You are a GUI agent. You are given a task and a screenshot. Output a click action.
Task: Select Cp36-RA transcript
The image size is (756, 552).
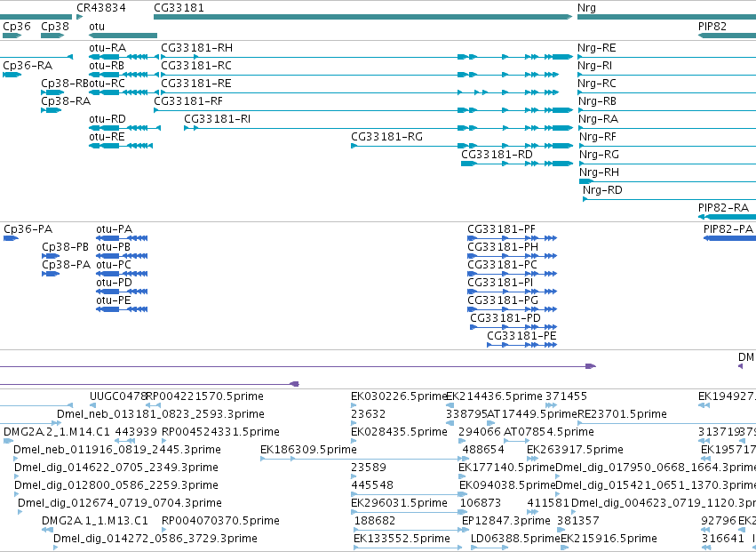pyautogui.click(x=12, y=75)
